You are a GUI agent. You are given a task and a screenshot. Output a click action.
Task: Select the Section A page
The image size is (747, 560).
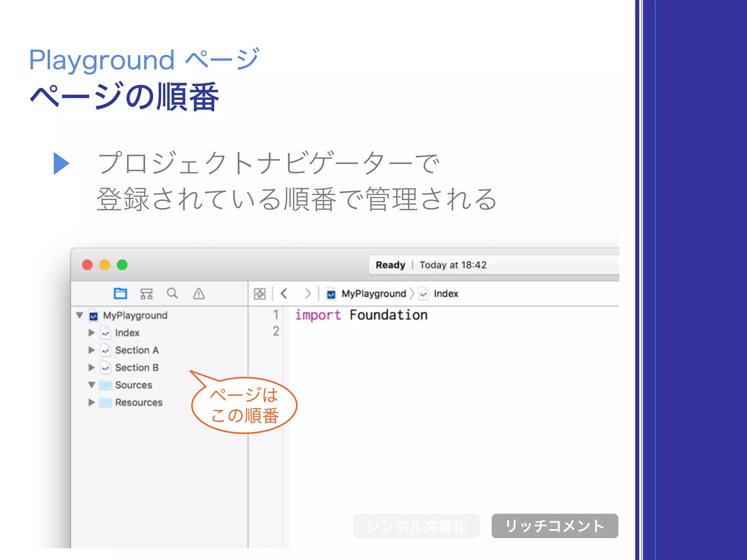point(137,350)
